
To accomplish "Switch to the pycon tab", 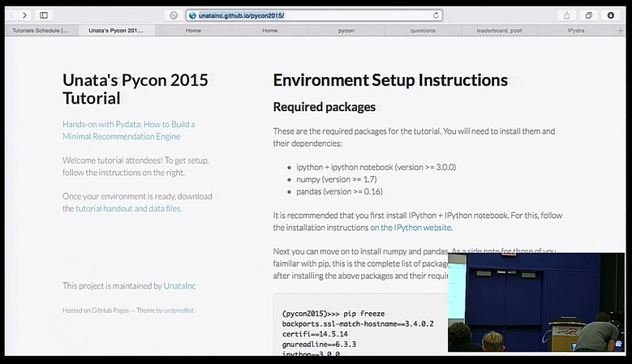I will tap(346, 30).
